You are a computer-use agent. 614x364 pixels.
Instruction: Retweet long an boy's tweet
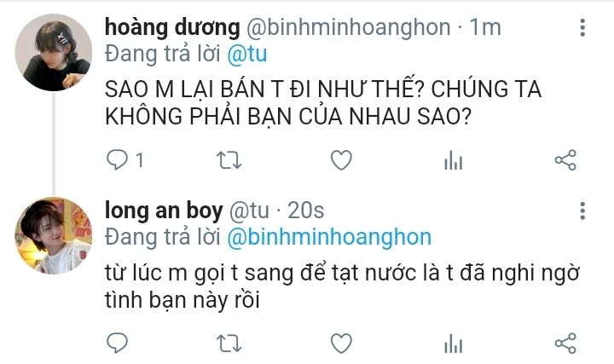(x=229, y=344)
